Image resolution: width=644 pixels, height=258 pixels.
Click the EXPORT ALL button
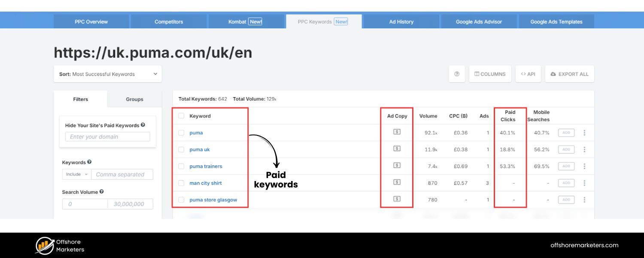(x=570, y=74)
